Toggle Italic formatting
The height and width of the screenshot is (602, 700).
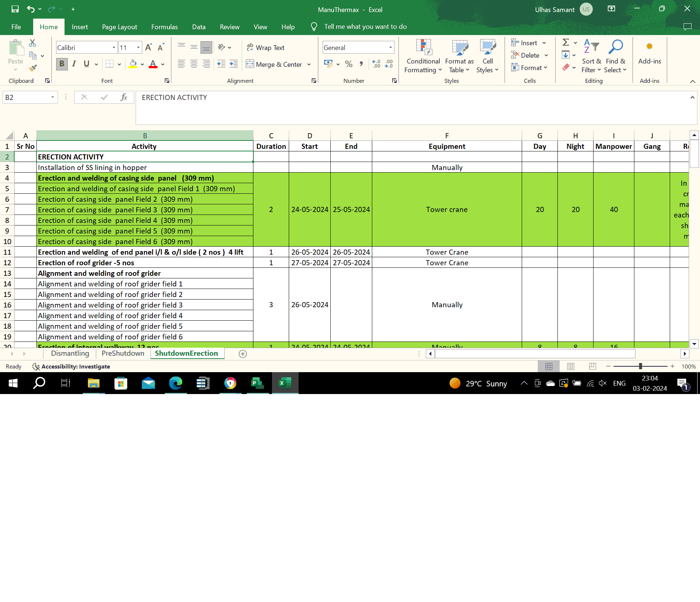coord(74,64)
